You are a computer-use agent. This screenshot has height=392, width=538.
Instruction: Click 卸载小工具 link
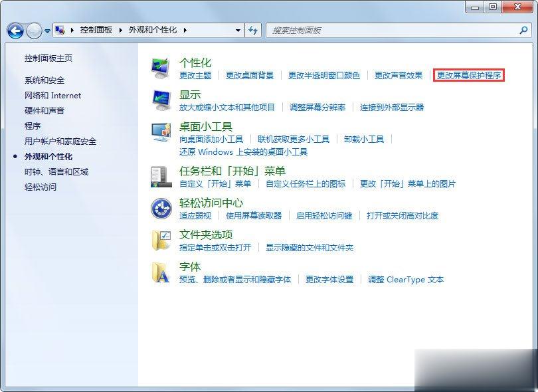pos(364,139)
